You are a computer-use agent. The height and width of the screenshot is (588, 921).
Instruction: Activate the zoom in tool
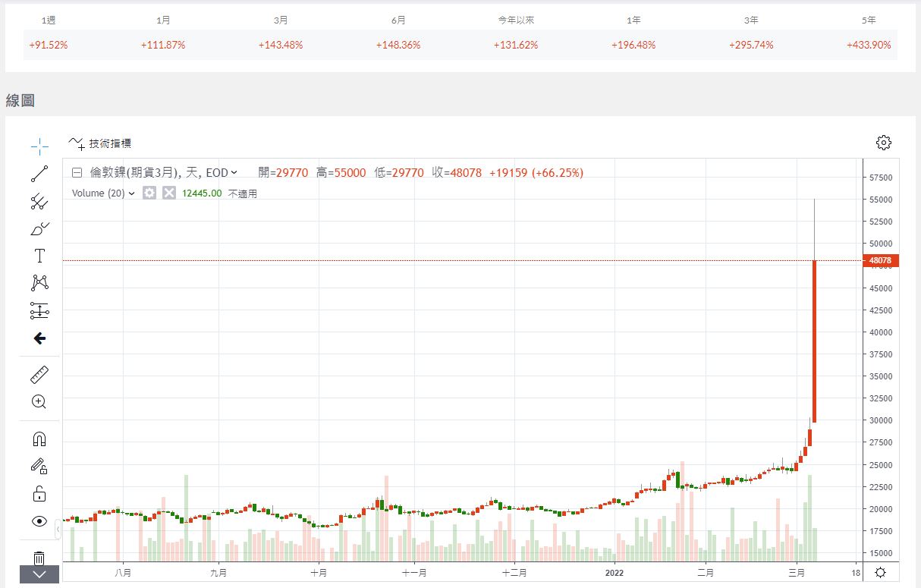point(39,402)
